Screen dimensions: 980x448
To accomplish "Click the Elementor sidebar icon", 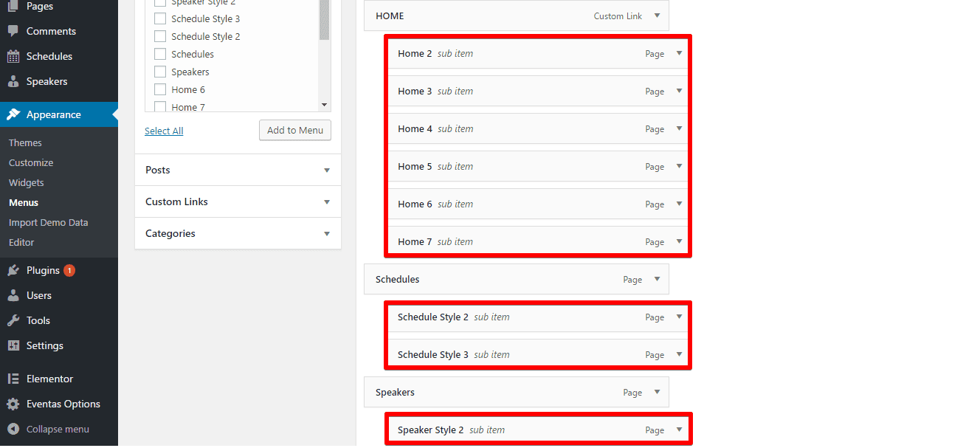I will (12, 378).
